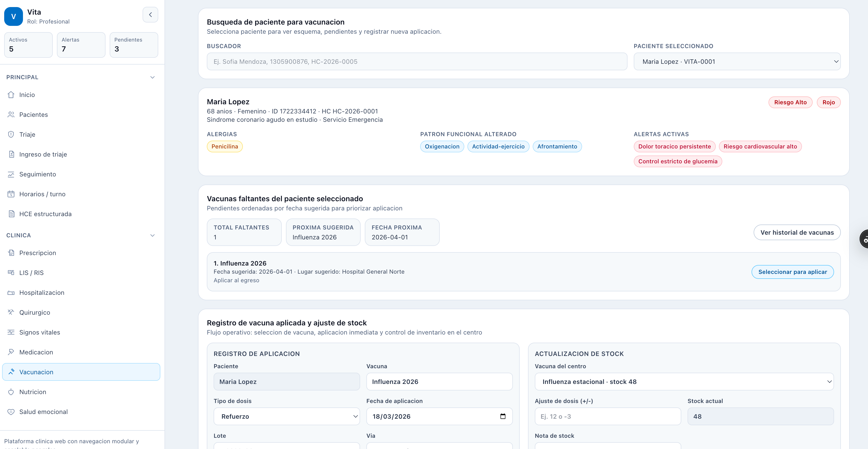The width and height of the screenshot is (868, 449).
Task: Click the Vita logo avatar
Action: pyautogui.click(x=14, y=16)
